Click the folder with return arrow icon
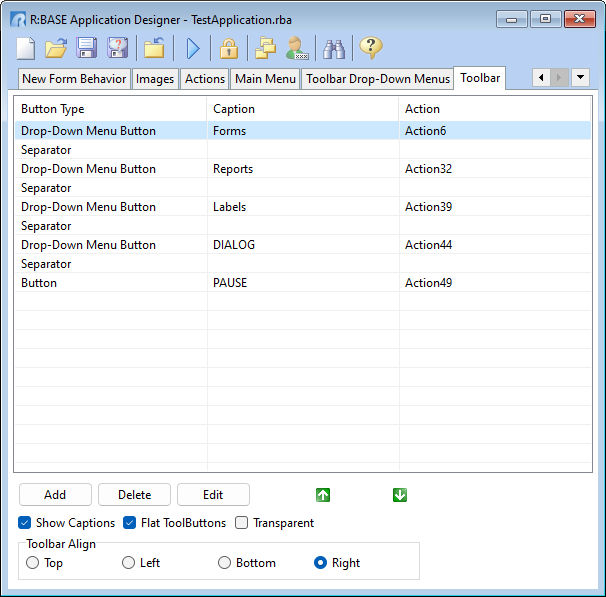606x597 pixels. pos(154,48)
